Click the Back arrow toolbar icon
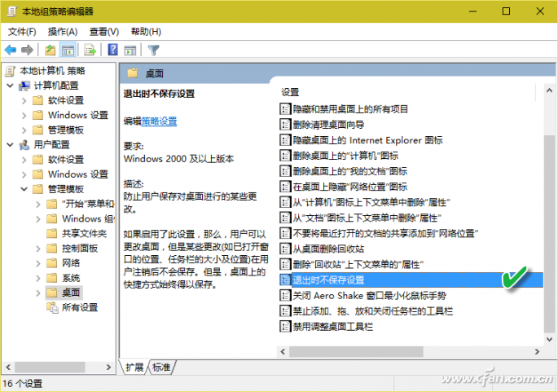The height and width of the screenshot is (392, 558). point(11,51)
